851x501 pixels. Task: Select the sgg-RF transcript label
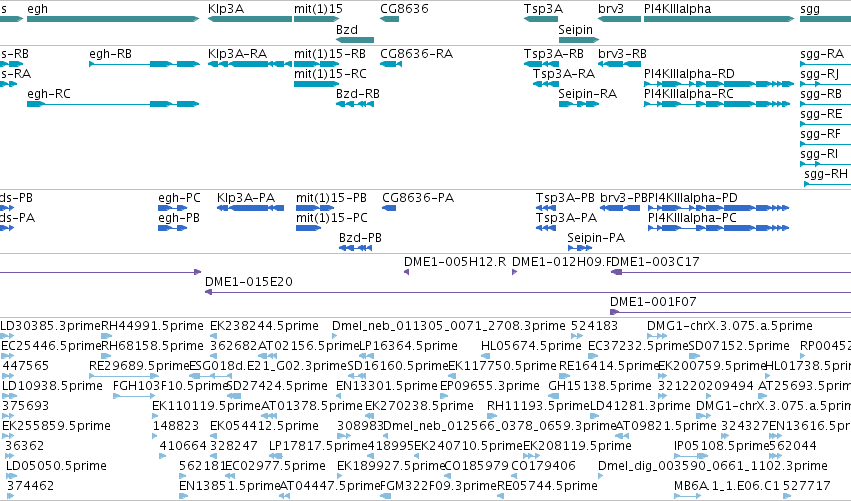(821, 134)
